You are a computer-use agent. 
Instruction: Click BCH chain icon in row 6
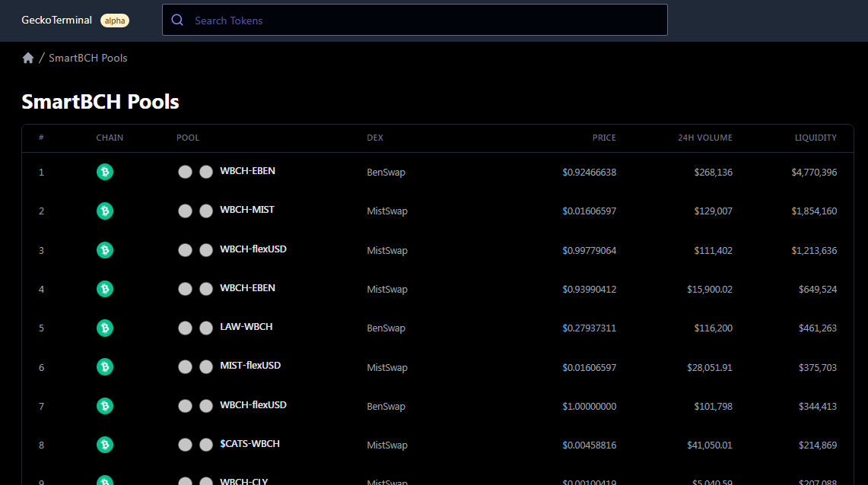pyautogui.click(x=105, y=366)
